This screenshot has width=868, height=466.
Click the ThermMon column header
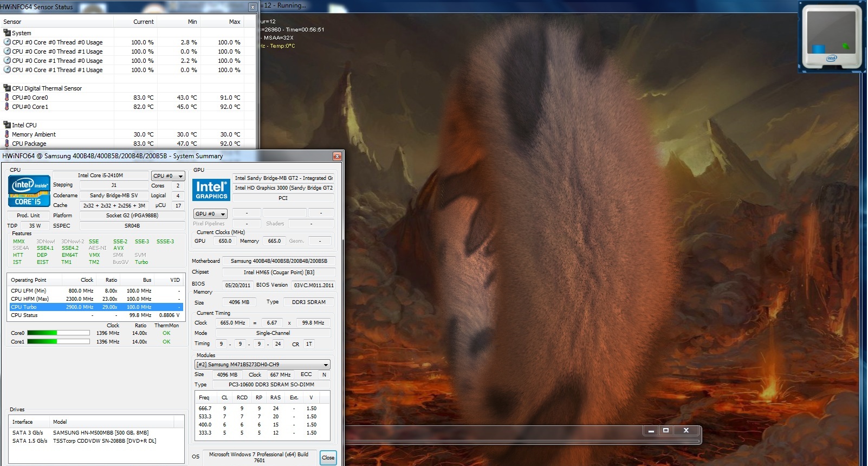coord(166,325)
